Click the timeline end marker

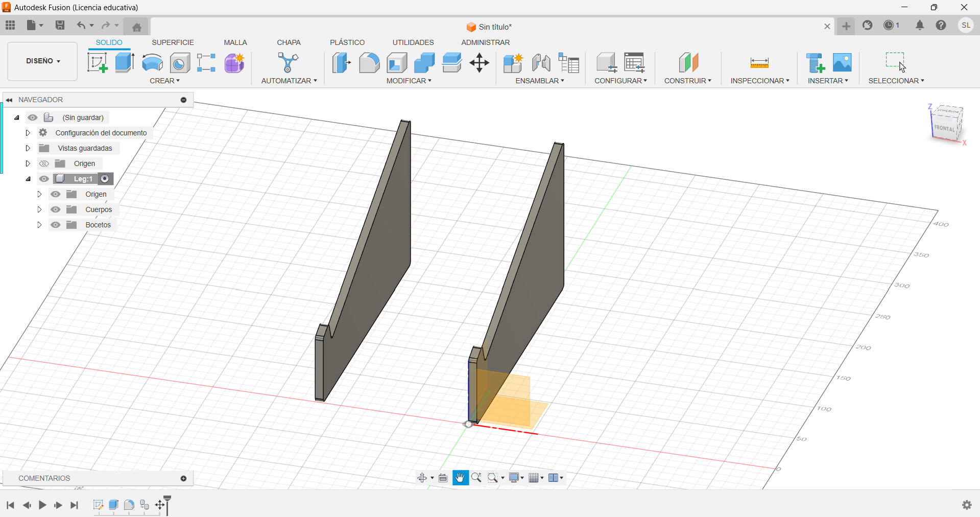tap(168, 505)
